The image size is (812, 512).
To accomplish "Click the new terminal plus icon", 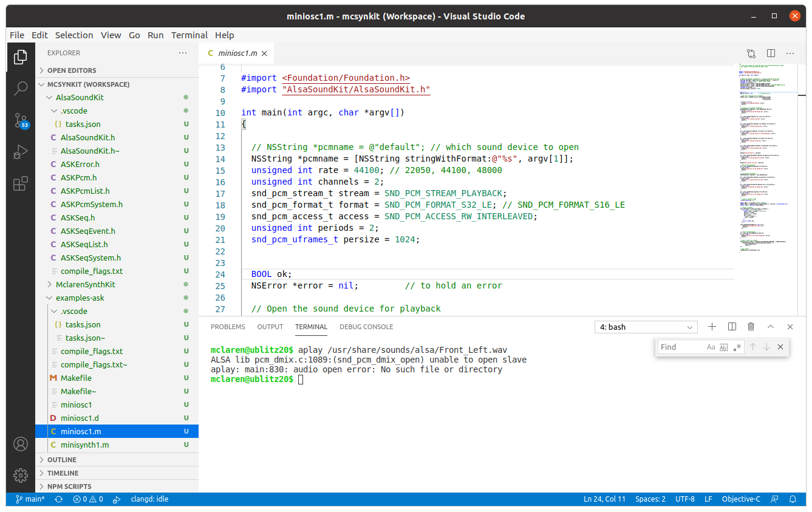I will [x=712, y=327].
